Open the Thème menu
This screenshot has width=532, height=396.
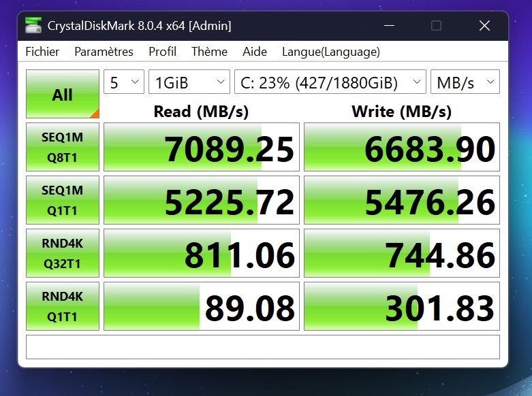pos(209,52)
